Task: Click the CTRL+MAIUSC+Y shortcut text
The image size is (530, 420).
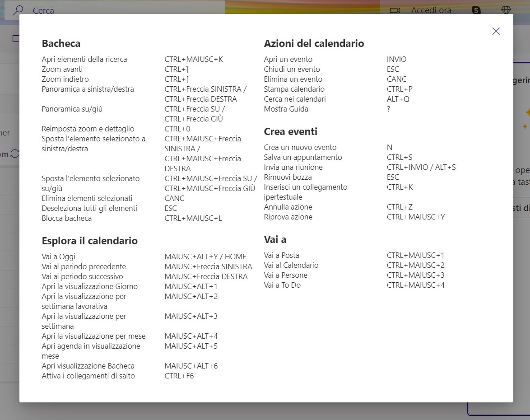Action: [x=416, y=217]
